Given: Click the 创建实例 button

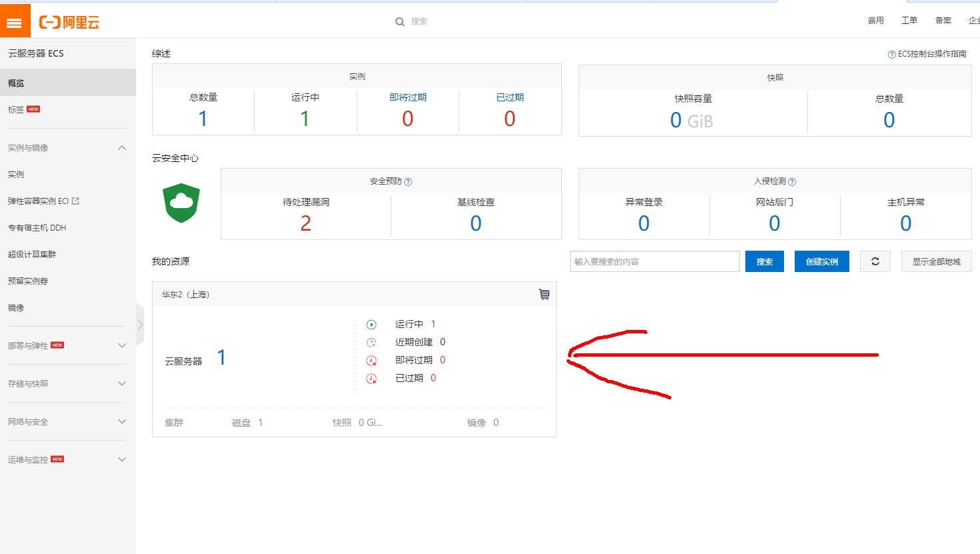Looking at the screenshot, I should pos(822,261).
